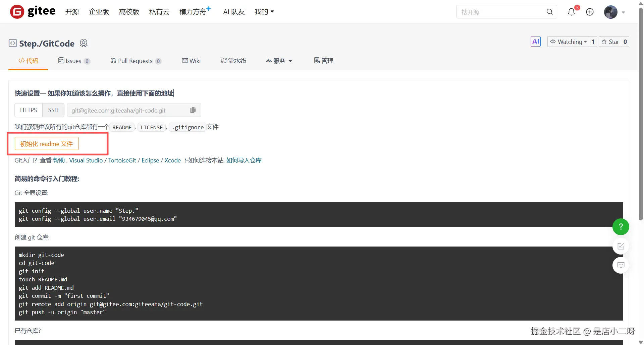This screenshot has width=644, height=345.
Task: Click the 简易的命令行入门教程 heading
Action: click(x=47, y=179)
